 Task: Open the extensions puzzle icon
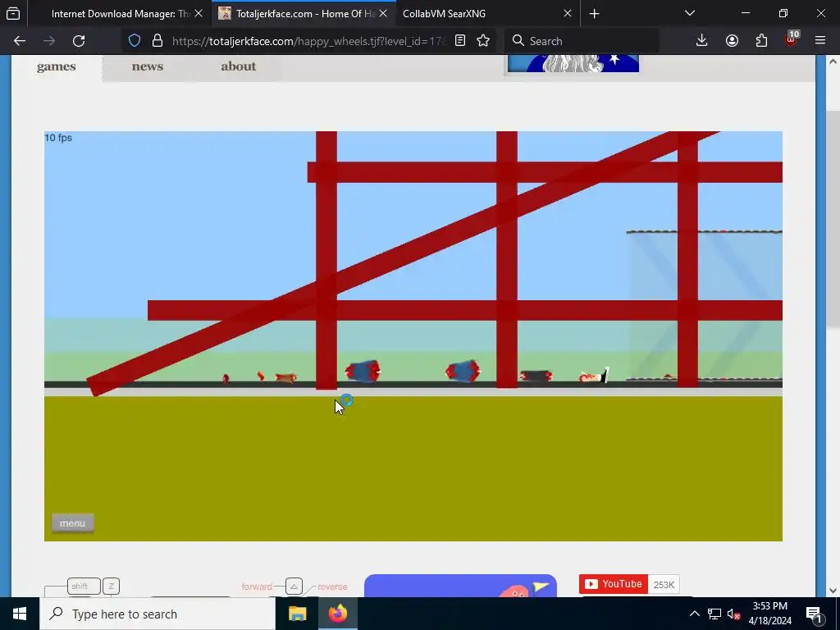[x=761, y=41]
